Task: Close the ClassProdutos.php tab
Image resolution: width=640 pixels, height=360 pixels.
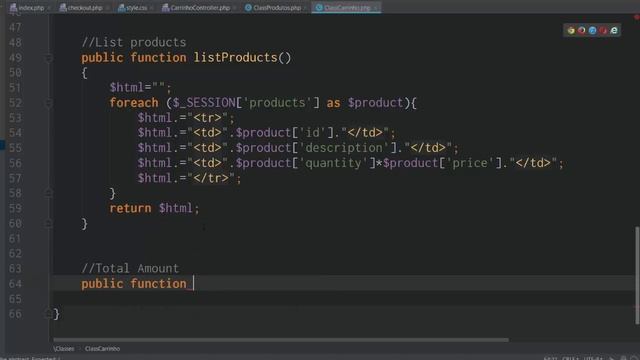Action: pyautogui.click(x=305, y=8)
